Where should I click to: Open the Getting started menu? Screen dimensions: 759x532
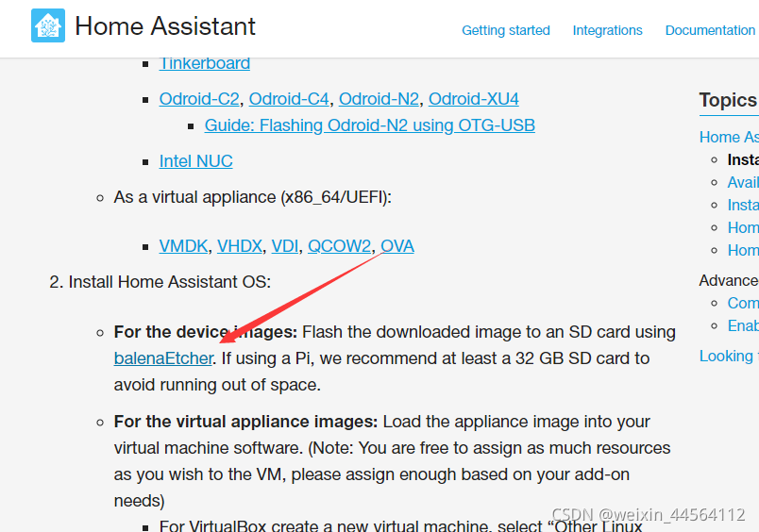point(506,30)
